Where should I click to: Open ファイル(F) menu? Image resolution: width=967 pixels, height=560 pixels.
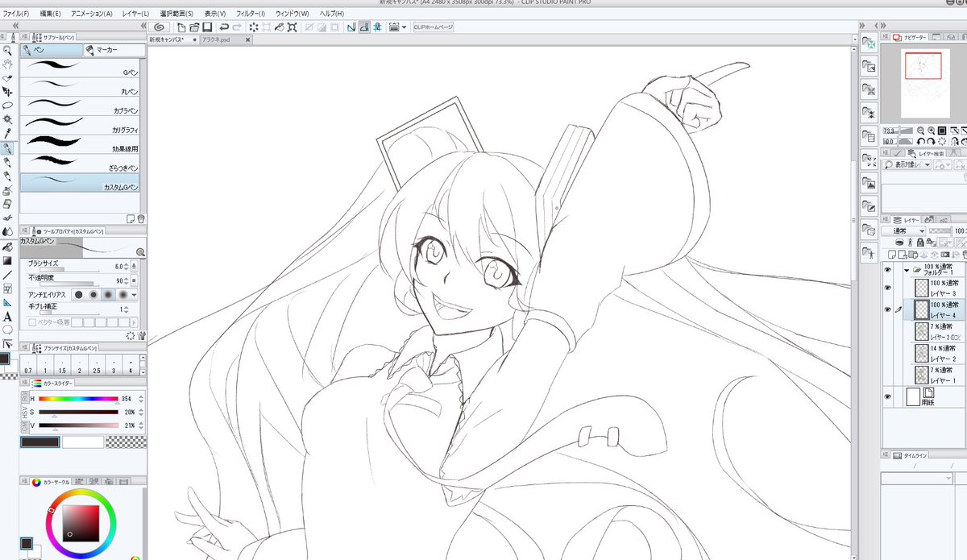pos(16,14)
